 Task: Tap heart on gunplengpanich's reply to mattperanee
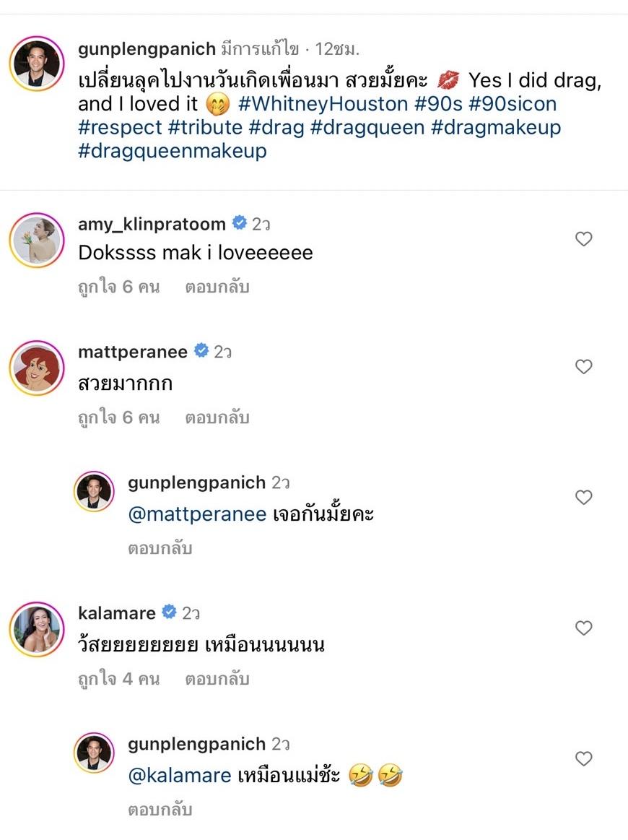click(583, 498)
